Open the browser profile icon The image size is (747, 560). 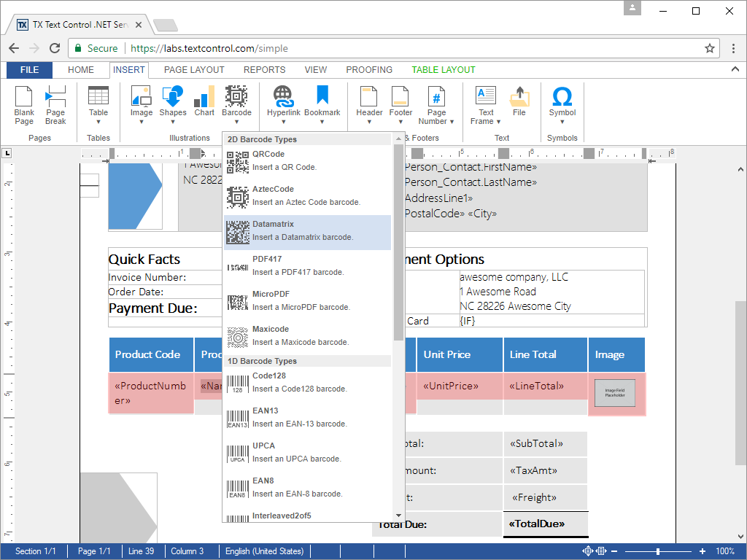(632, 7)
